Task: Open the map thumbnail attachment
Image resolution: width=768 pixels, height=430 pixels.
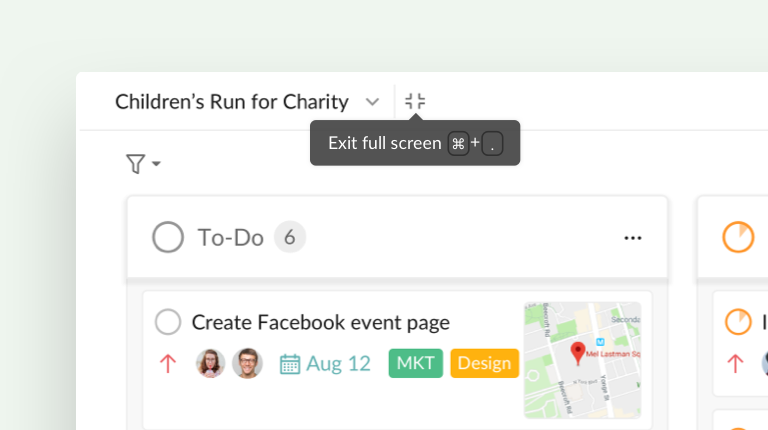Action: [582, 360]
